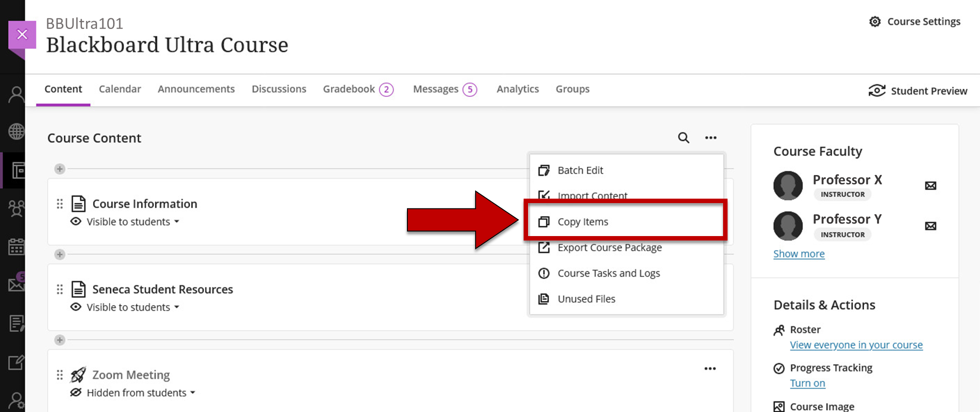
Task: Click the Seneca Student Resources eye icon
Action: tap(76, 307)
